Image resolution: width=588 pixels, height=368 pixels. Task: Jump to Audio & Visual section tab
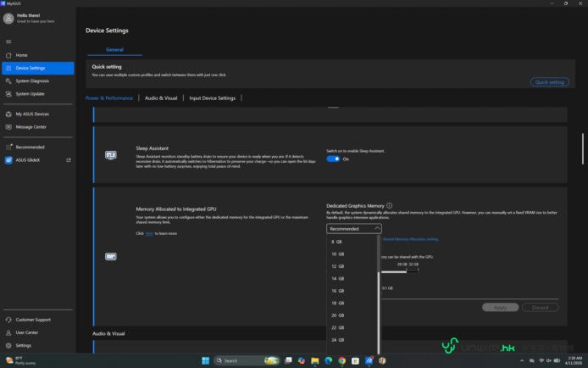coord(161,98)
